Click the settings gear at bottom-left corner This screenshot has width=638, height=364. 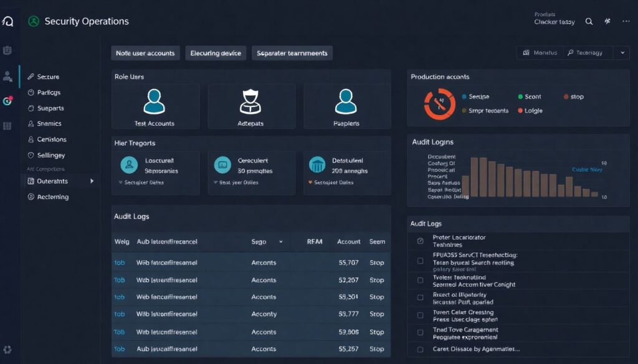7,350
